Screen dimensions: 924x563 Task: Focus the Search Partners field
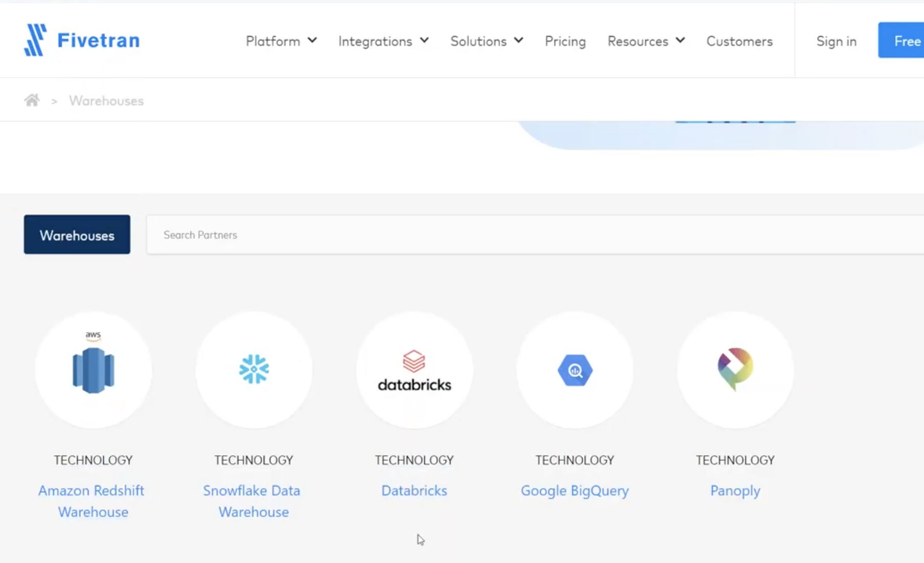(535, 234)
